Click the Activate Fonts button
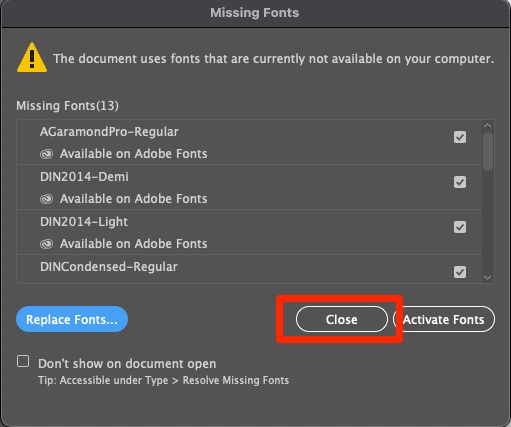Screen dimensions: 511x427 pos(444,319)
